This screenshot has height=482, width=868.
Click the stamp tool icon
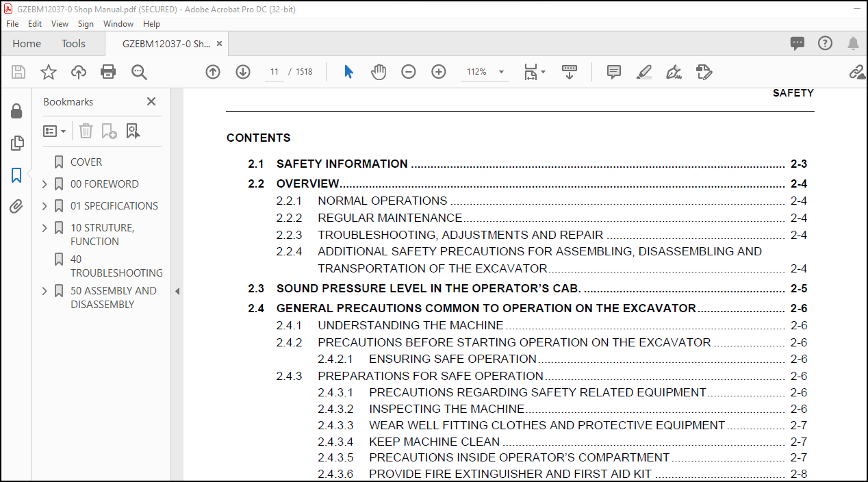click(704, 72)
